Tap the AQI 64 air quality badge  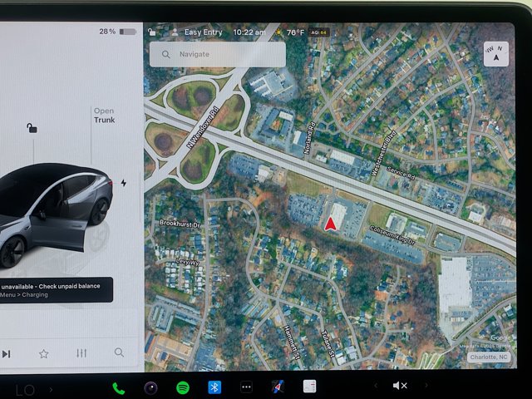coord(318,32)
